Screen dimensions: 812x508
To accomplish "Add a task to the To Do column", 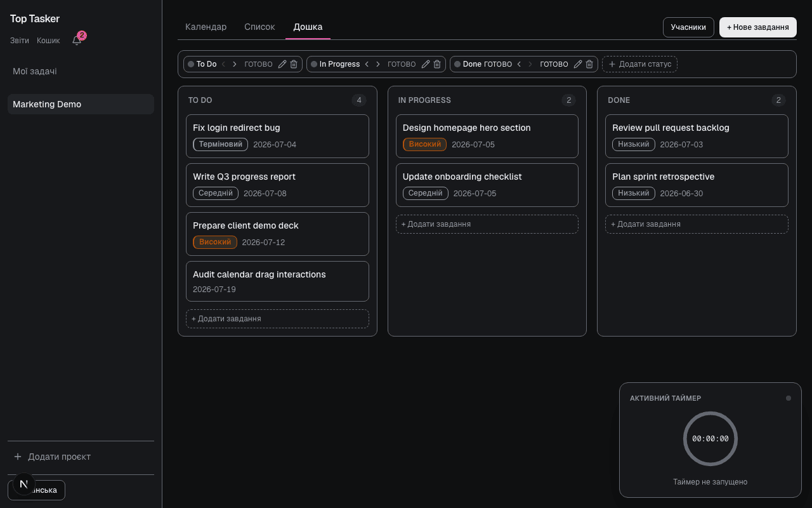I will (x=277, y=319).
